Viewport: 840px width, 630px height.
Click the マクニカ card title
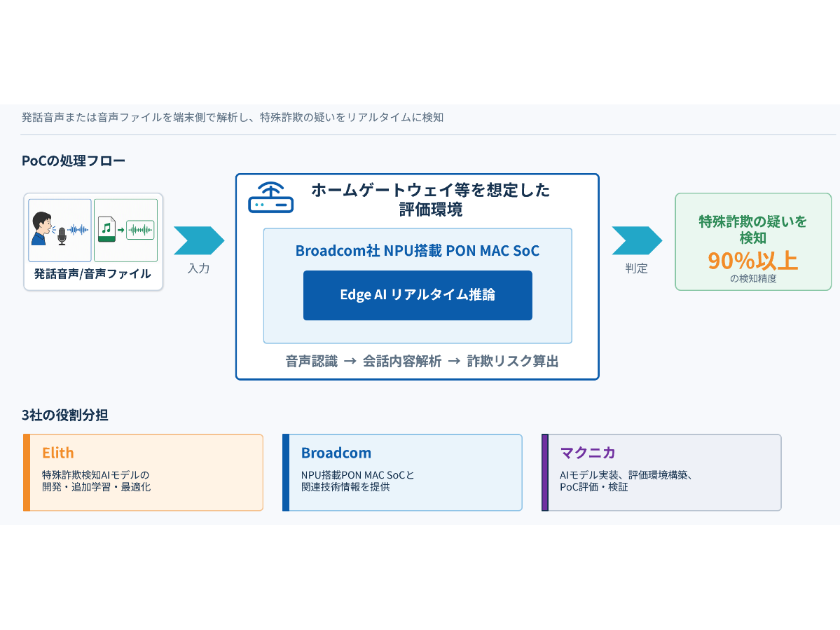coord(588,453)
